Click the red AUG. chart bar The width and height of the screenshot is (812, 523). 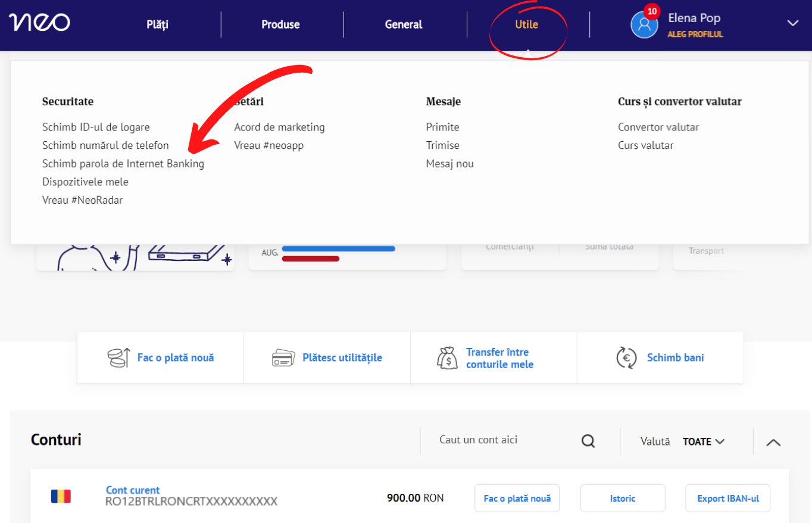tap(311, 259)
